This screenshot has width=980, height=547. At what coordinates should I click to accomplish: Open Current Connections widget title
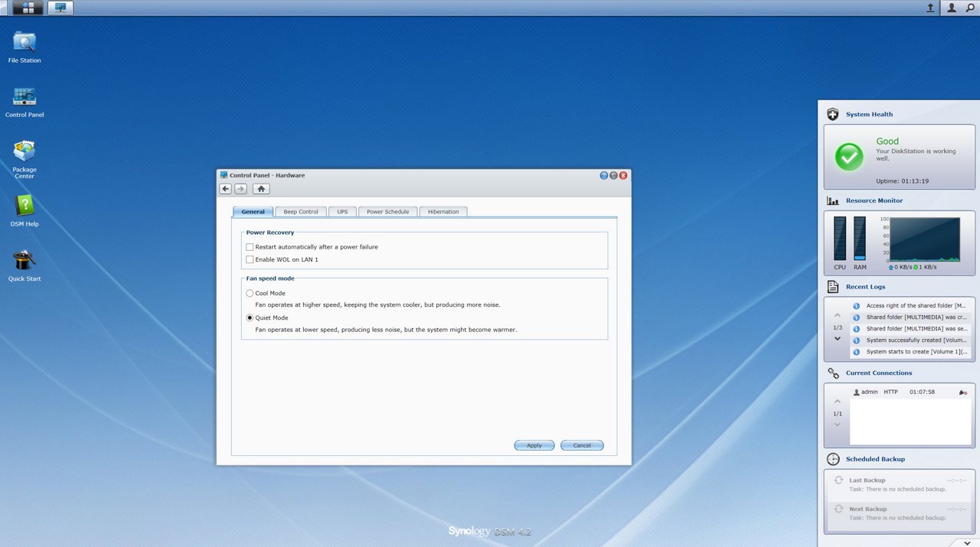[x=879, y=373]
